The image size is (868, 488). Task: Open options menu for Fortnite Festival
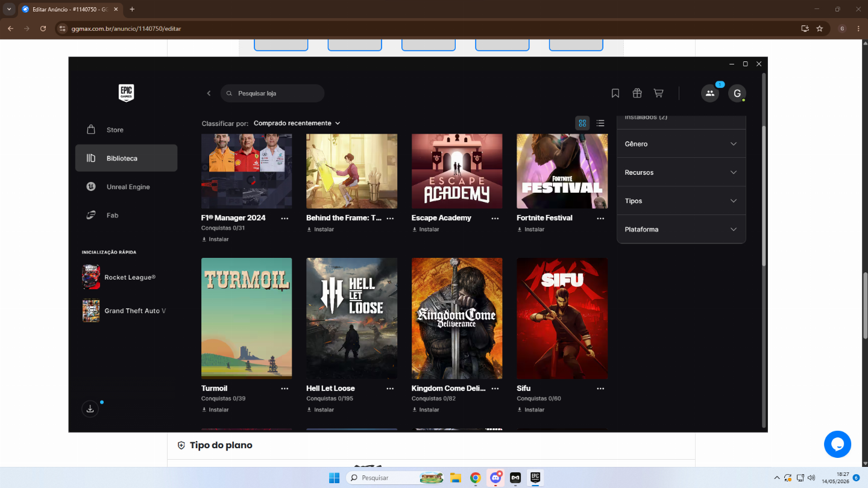pos(600,218)
